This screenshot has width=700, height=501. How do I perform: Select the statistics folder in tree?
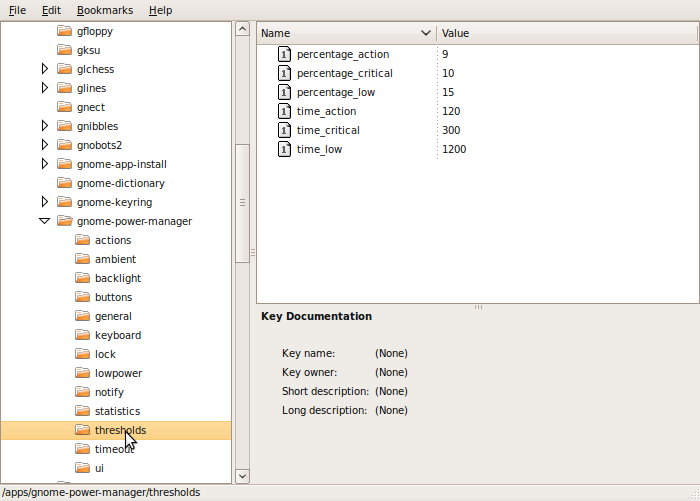click(x=117, y=411)
